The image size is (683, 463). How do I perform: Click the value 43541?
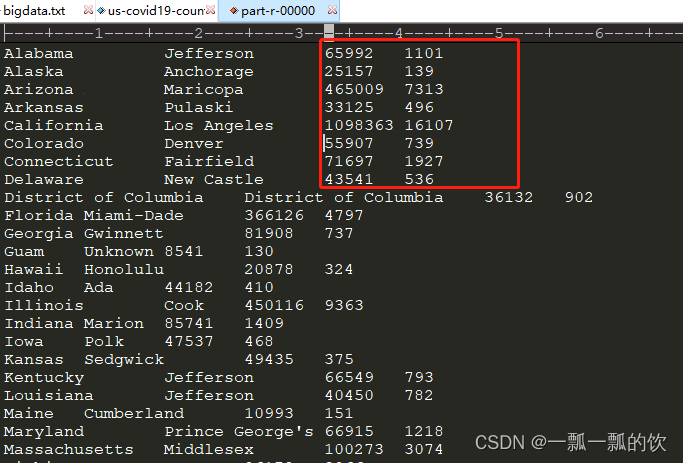tap(349, 179)
